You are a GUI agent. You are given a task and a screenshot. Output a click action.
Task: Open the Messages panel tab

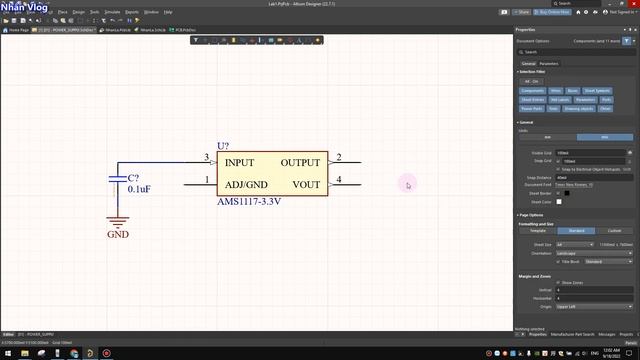point(607,334)
